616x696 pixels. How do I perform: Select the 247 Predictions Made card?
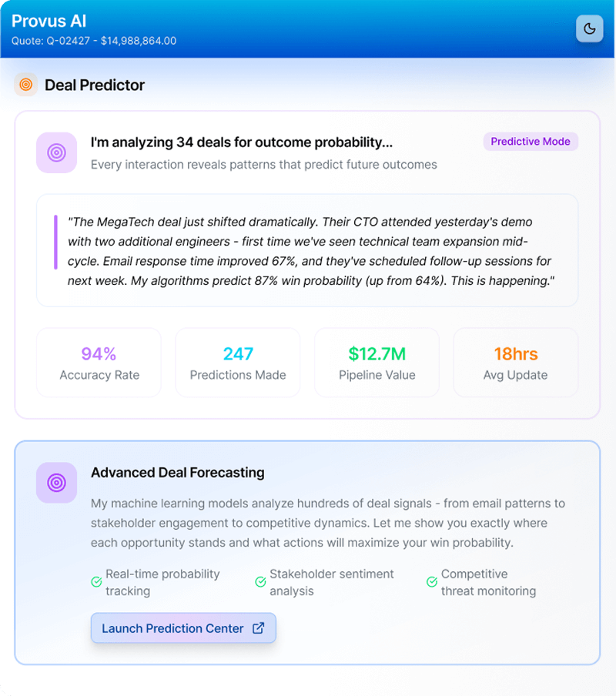[x=238, y=363]
